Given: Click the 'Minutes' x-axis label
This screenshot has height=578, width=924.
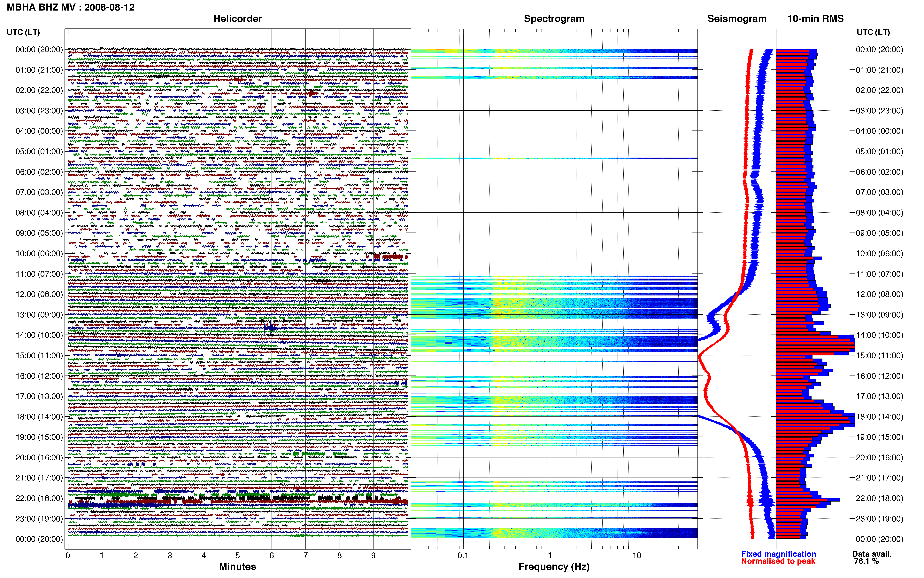Looking at the screenshot, I should click(x=238, y=566).
